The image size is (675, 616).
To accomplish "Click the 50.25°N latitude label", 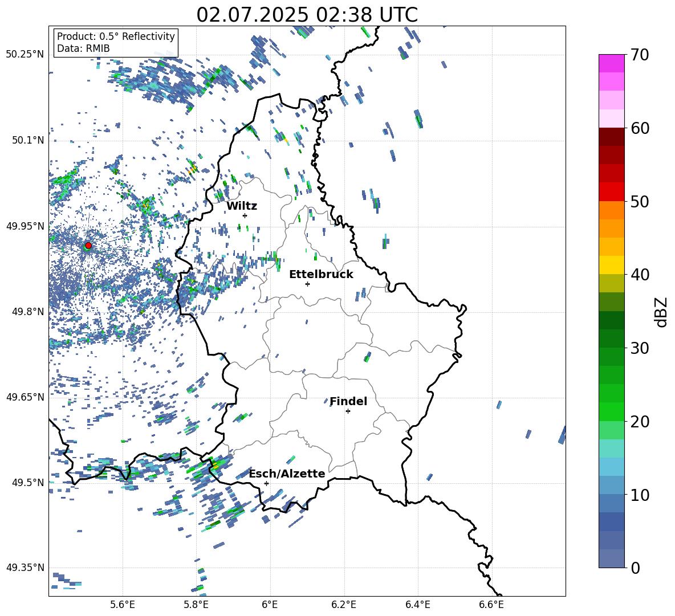I will click(25, 55).
